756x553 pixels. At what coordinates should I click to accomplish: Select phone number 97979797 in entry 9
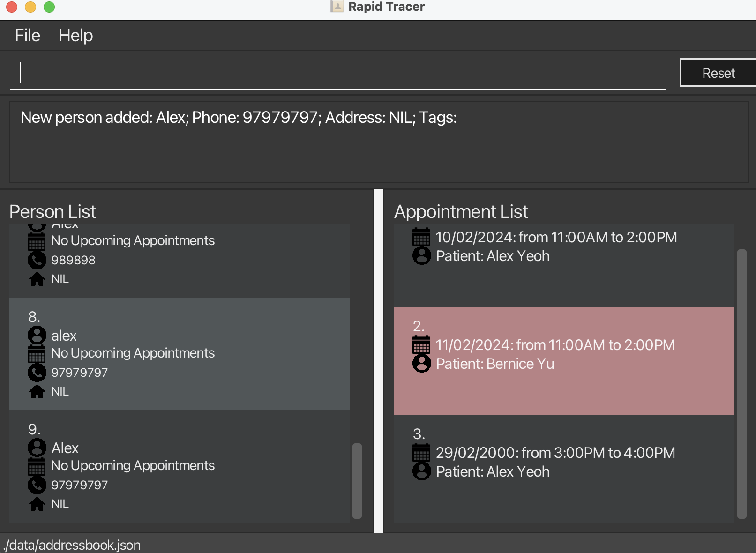pyautogui.click(x=80, y=485)
